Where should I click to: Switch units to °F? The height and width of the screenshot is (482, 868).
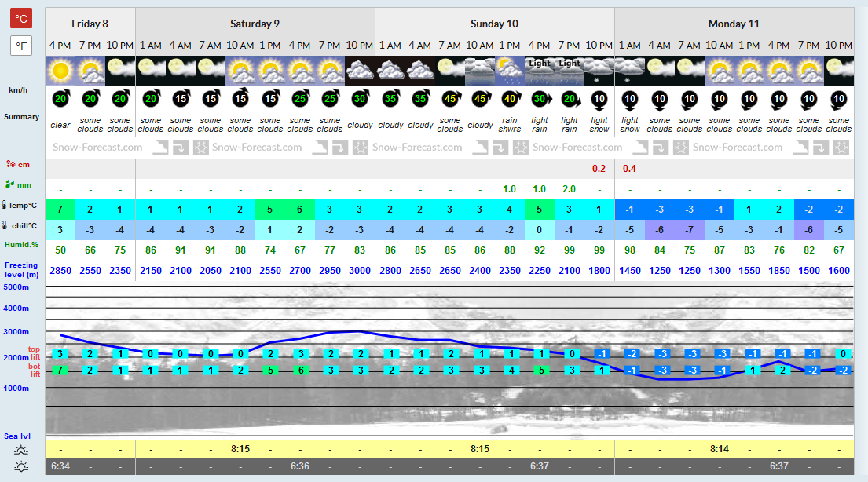pos(21,46)
